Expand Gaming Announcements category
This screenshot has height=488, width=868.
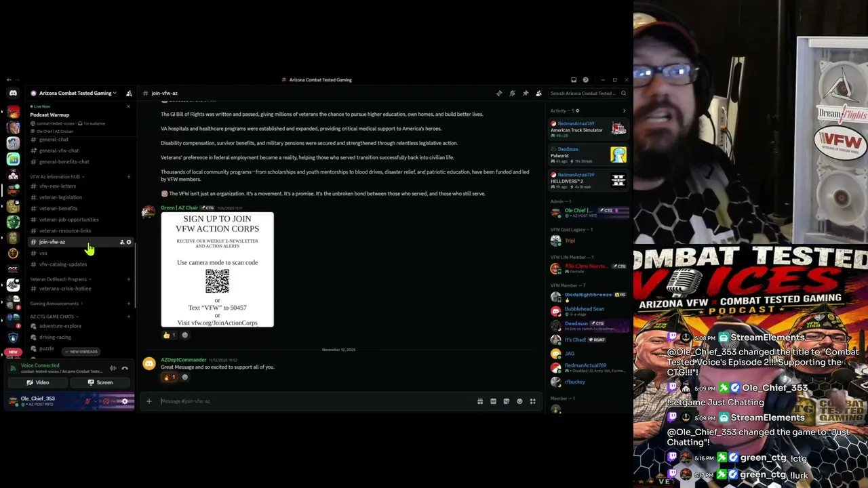56,304
